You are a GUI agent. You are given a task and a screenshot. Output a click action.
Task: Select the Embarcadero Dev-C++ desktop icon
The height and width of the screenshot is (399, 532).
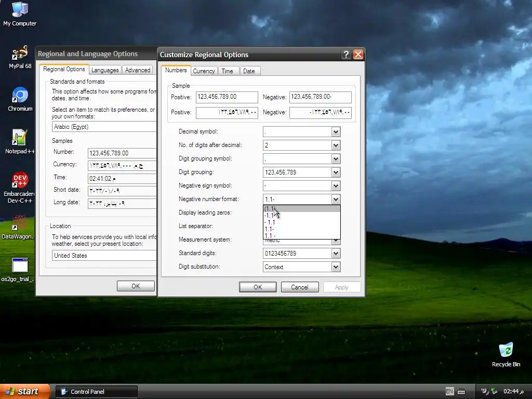point(20,188)
